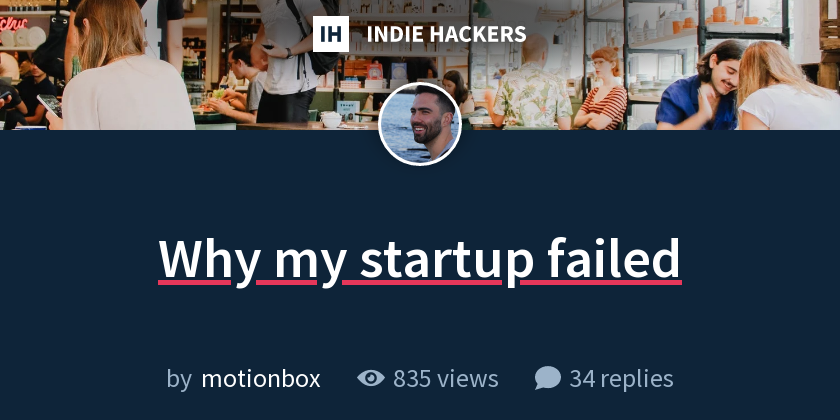Click the white cup on the table
Image resolution: width=840 pixels, height=420 pixels.
click(x=331, y=119)
